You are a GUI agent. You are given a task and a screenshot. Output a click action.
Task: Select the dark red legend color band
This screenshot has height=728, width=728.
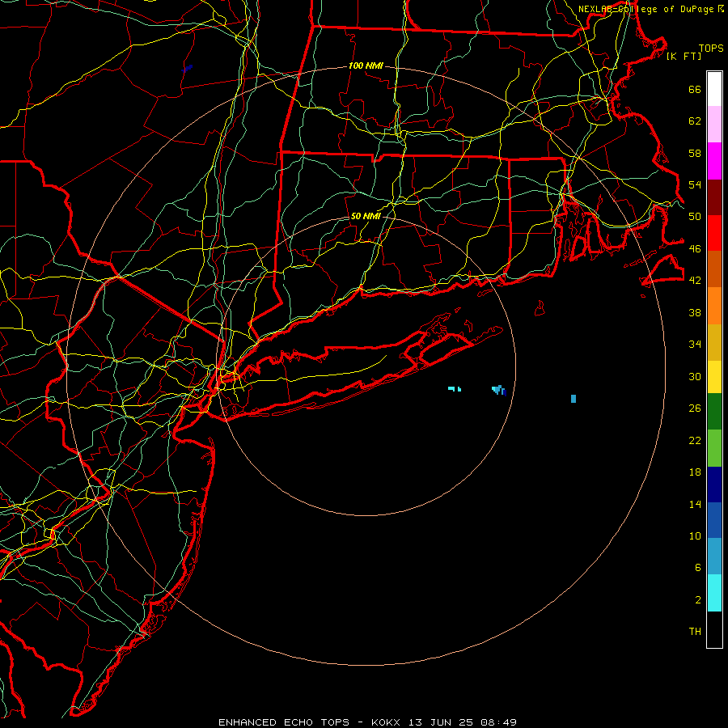[x=714, y=197]
